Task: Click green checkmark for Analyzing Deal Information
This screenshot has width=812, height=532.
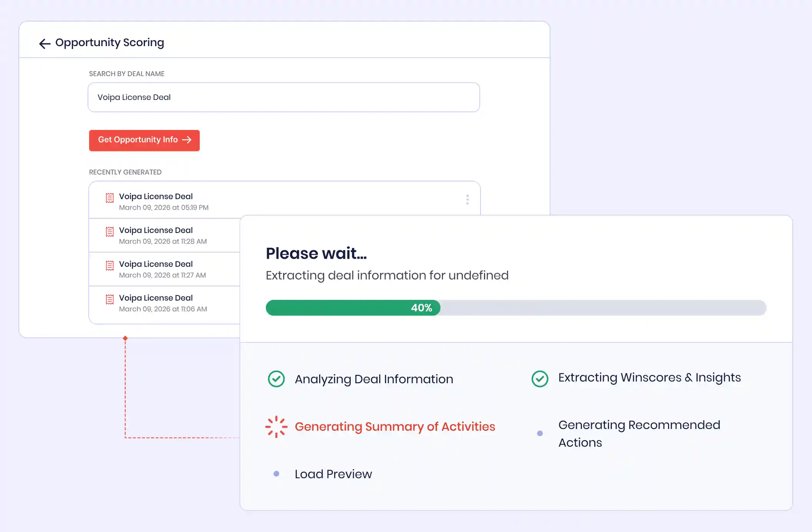Action: 276,379
